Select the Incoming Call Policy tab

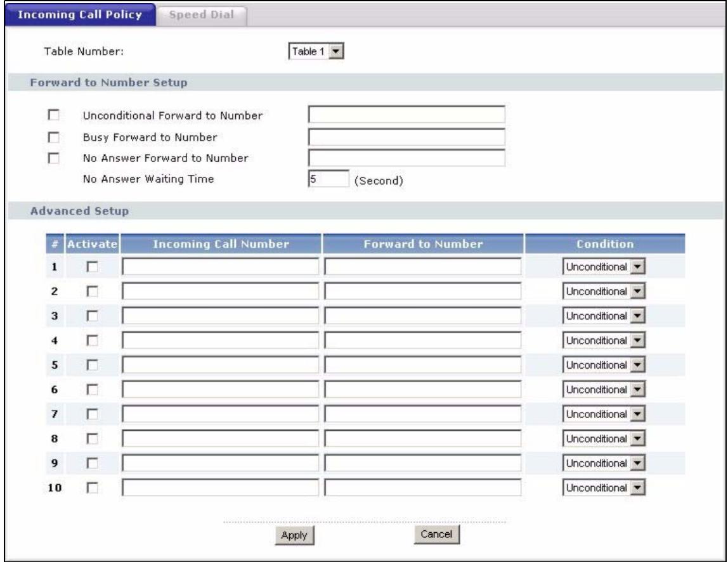coord(80,15)
